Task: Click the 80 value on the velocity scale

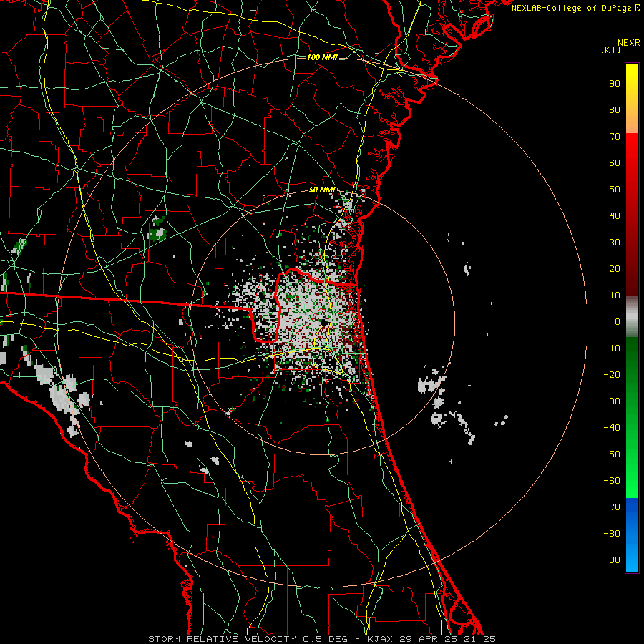Action: (615, 110)
